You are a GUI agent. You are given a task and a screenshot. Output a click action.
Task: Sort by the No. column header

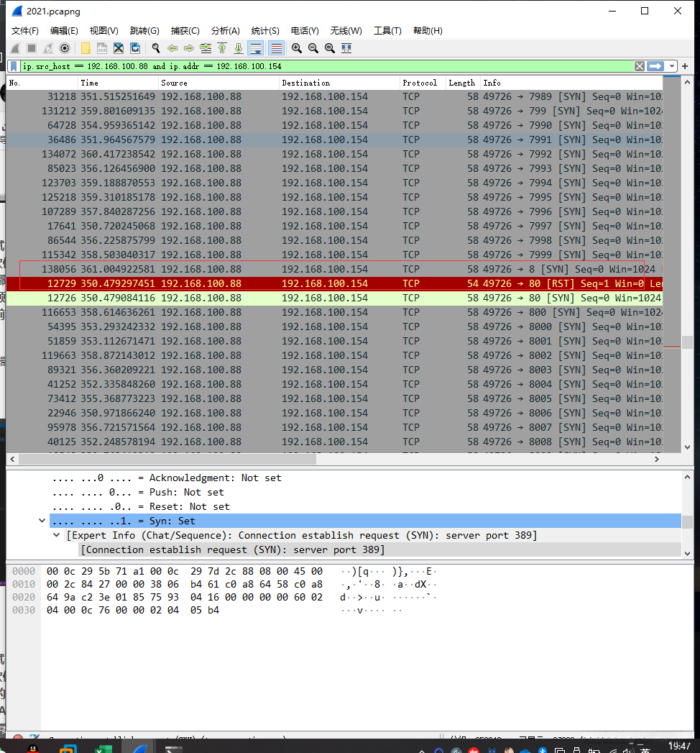tap(42, 83)
